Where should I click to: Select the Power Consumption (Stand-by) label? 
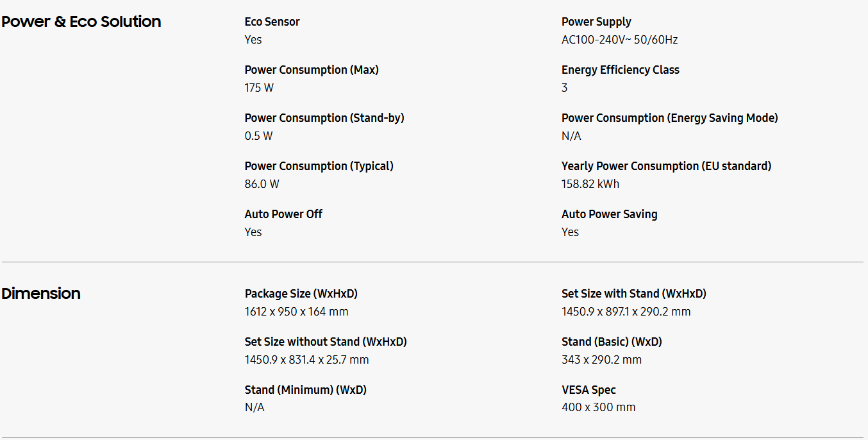click(324, 118)
